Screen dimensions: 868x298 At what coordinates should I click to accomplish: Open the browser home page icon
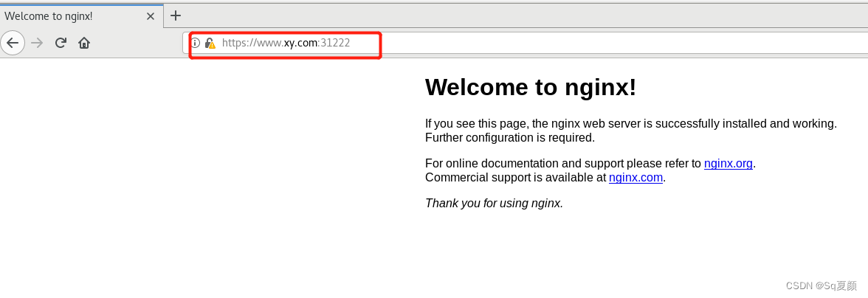tap(84, 43)
